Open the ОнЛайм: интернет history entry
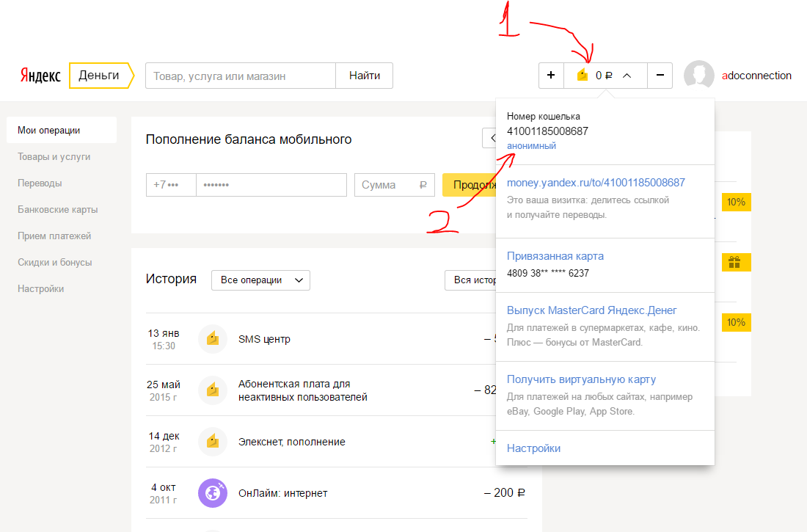This screenshot has width=807, height=532. 337,493
